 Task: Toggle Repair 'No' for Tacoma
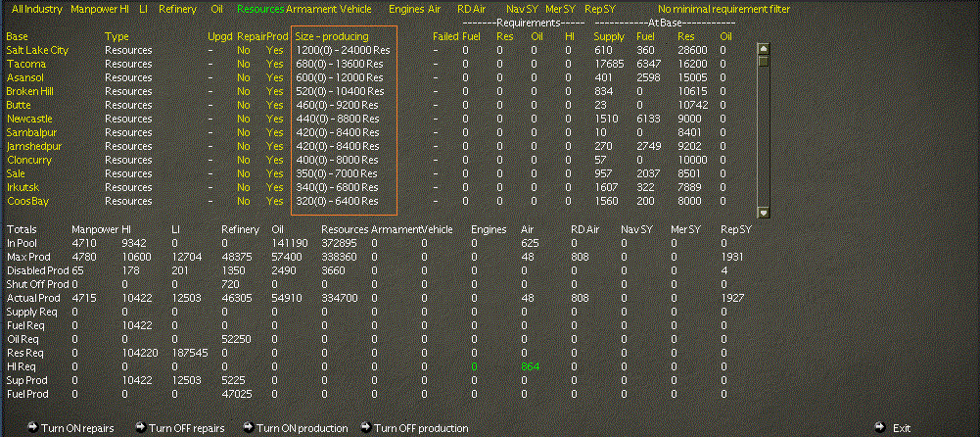pyautogui.click(x=243, y=64)
